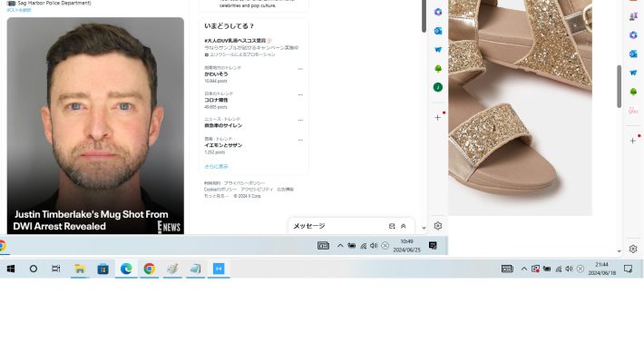Click the IME keyboard icon on the bottom taskbar
Viewport: 644px width, 362px height.
(x=507, y=269)
